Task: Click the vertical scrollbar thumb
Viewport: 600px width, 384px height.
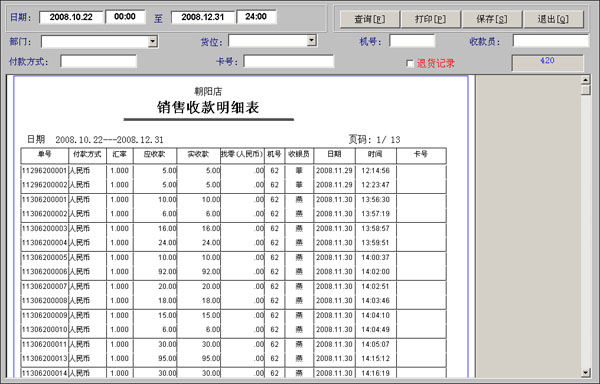Action: (585, 90)
